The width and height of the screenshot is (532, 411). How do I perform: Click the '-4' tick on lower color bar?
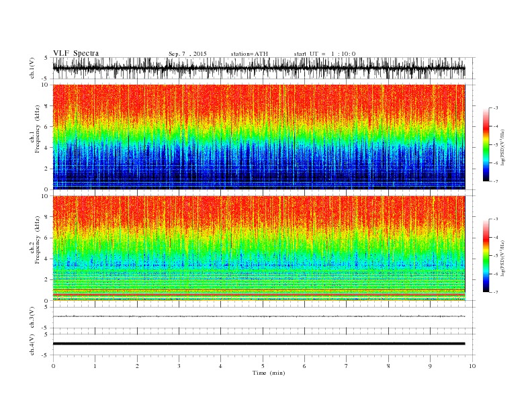(x=495, y=237)
